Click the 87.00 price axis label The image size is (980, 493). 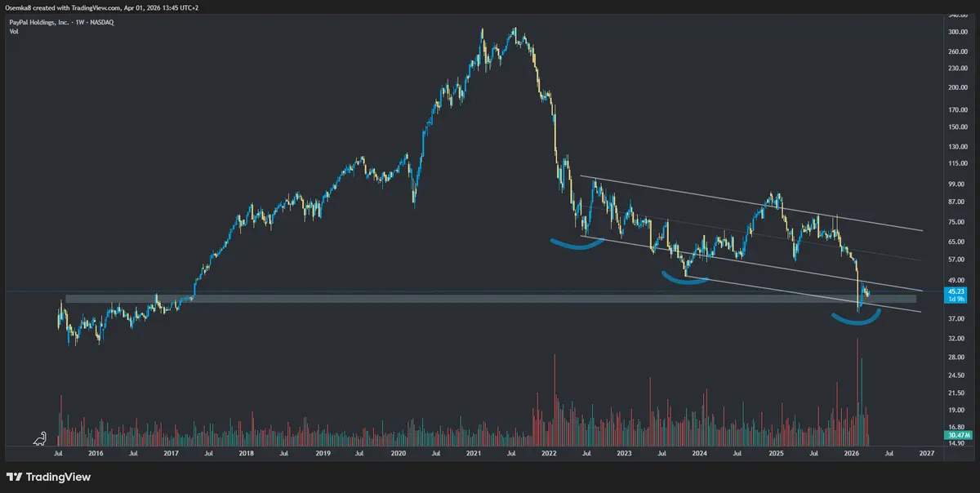[x=957, y=201]
